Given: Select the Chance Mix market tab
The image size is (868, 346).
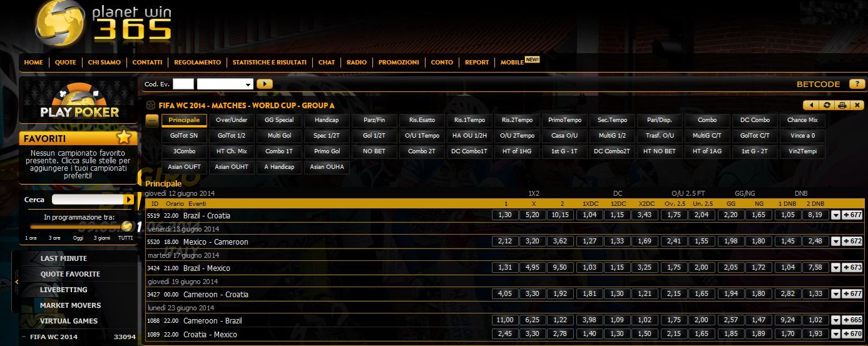Looking at the screenshot, I should (802, 120).
